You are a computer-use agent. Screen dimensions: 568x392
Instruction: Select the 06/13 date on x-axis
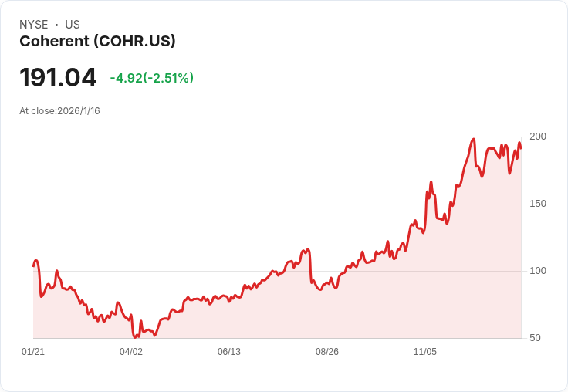pos(229,352)
